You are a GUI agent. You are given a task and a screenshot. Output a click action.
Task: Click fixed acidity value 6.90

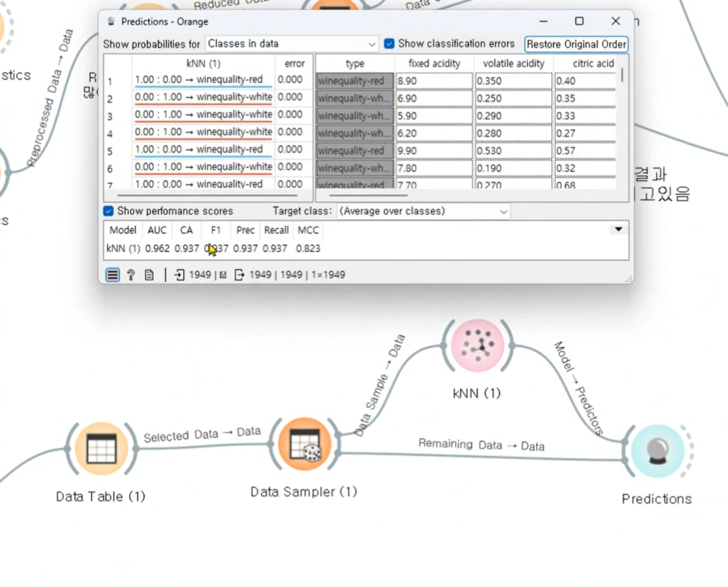434,99
